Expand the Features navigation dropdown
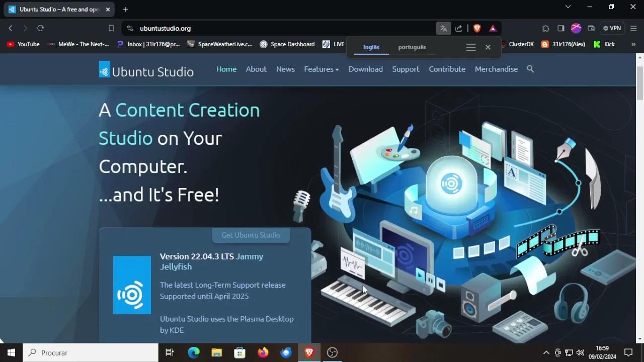 click(321, 69)
